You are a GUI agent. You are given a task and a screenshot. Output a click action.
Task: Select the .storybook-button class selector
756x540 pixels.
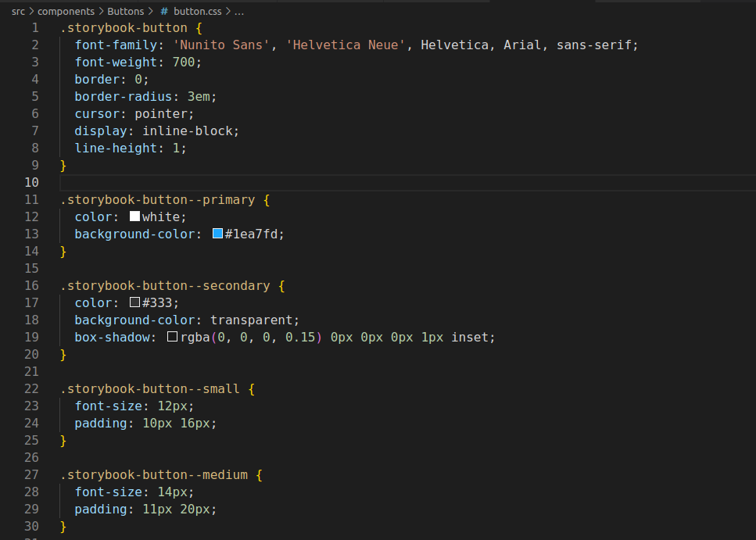(125, 27)
